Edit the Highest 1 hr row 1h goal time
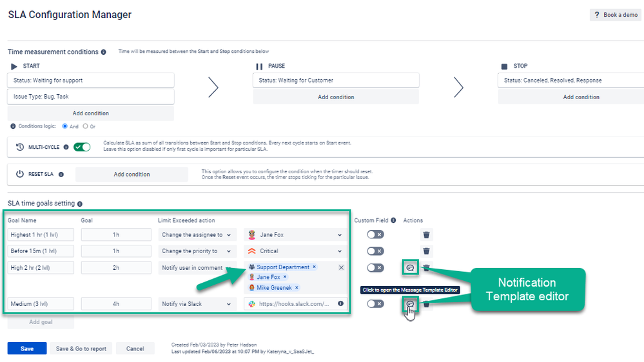This screenshot has width=644, height=362. point(116,234)
